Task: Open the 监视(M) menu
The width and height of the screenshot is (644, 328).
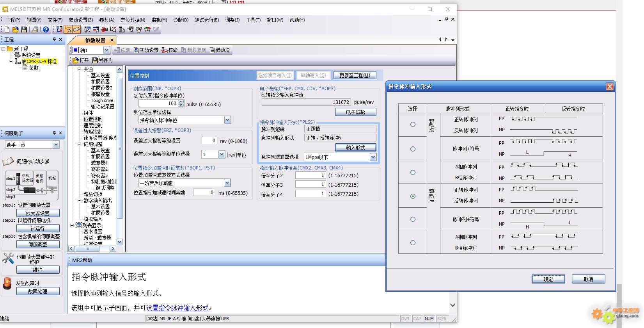Action: (x=159, y=20)
